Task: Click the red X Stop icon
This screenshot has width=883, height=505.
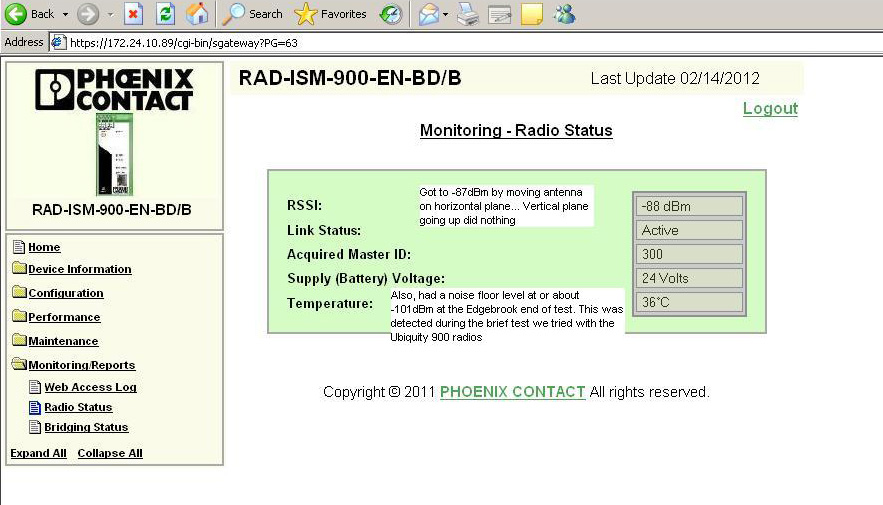Action: click(133, 14)
